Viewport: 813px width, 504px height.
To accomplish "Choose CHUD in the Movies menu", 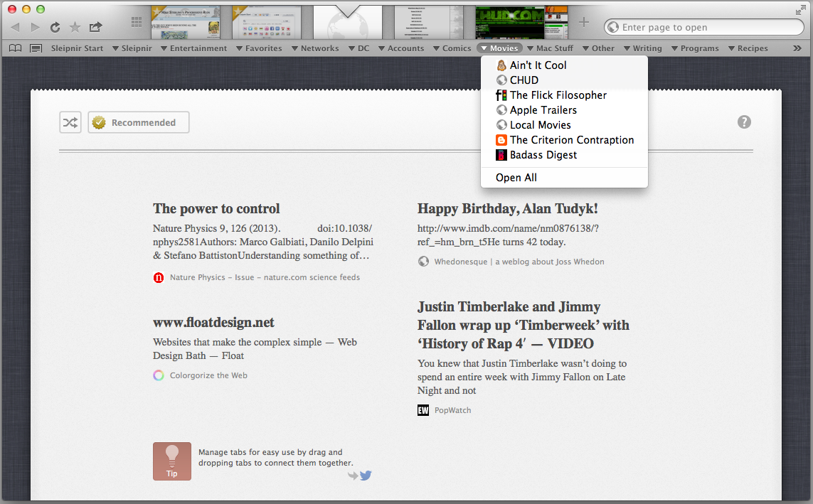I will [x=564, y=80].
